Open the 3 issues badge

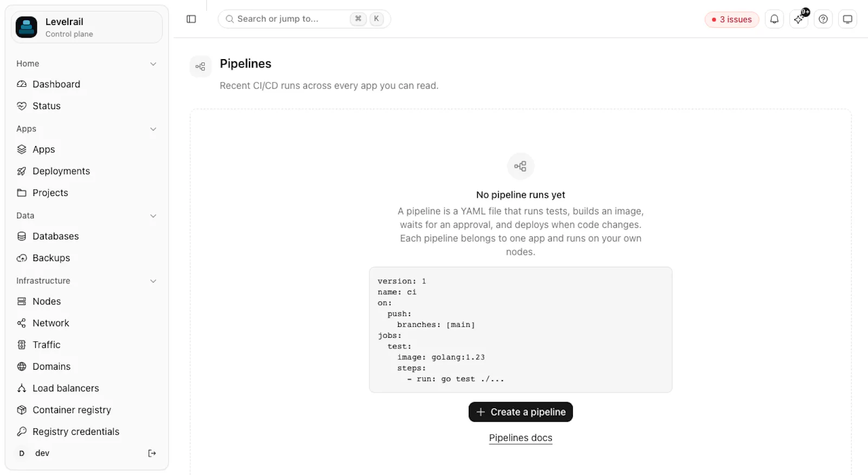click(732, 20)
